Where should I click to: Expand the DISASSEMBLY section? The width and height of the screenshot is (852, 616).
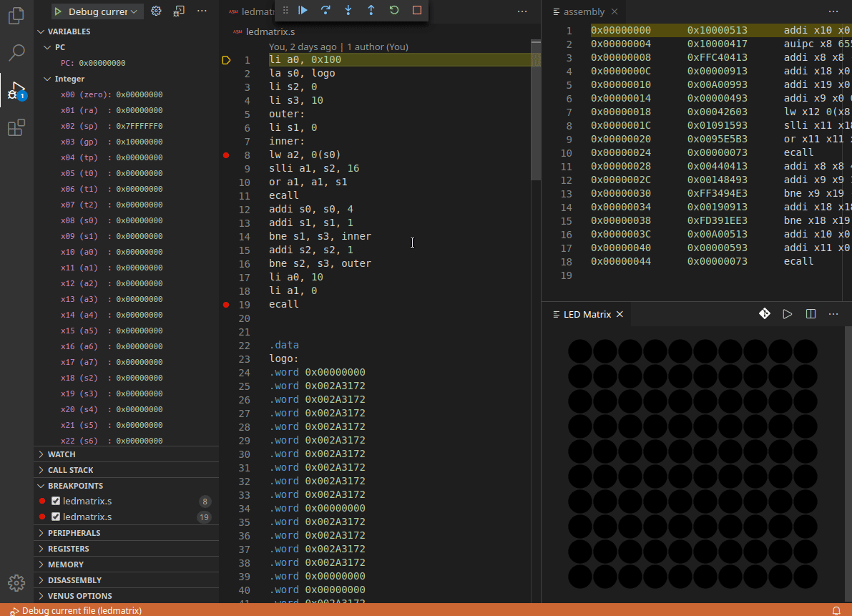tap(126, 580)
